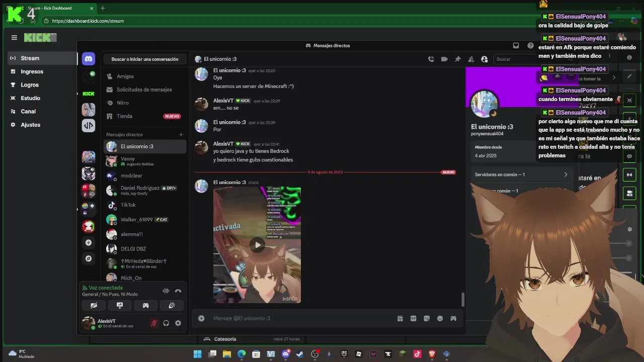Toggle the Kick dashboard hamburger menu

(x=14, y=38)
